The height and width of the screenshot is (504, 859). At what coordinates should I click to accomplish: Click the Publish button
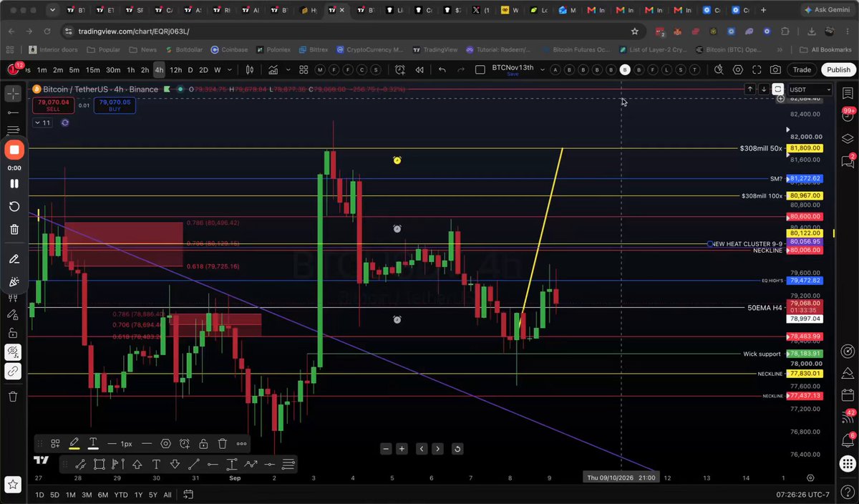tap(838, 69)
